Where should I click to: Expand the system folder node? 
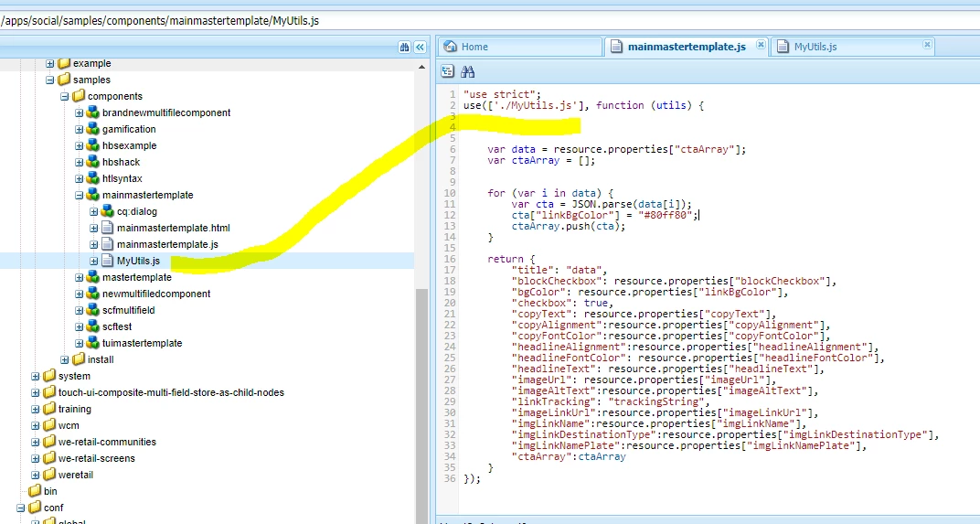point(35,377)
